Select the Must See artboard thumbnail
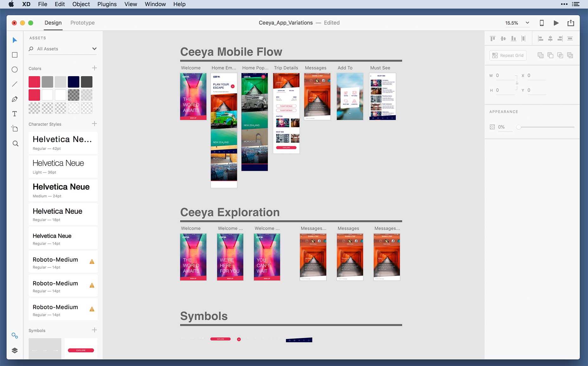Screen dimensions: 588x366 382,96
